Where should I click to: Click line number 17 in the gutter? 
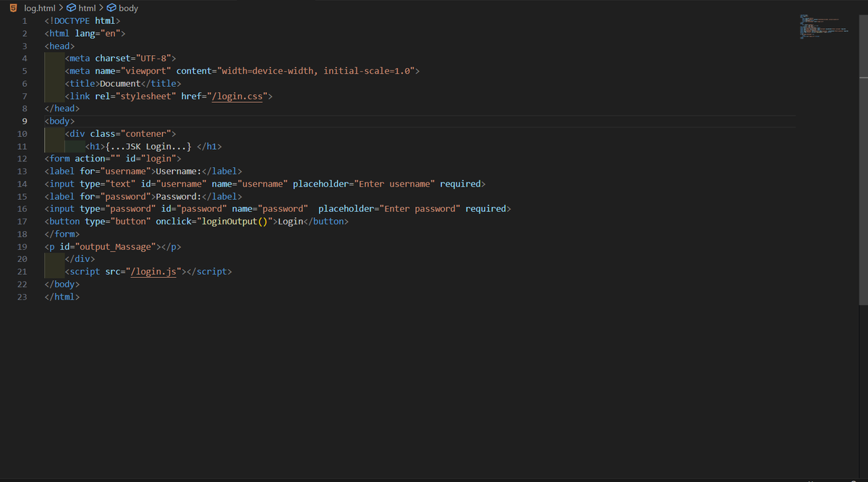(22, 221)
